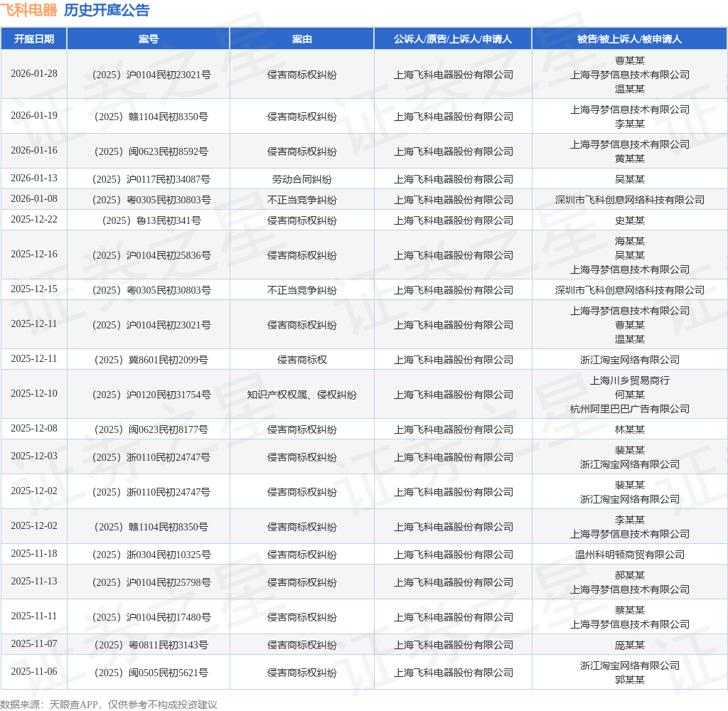Select date cell 2025-12-03
The image size is (728, 711).
click(34, 456)
